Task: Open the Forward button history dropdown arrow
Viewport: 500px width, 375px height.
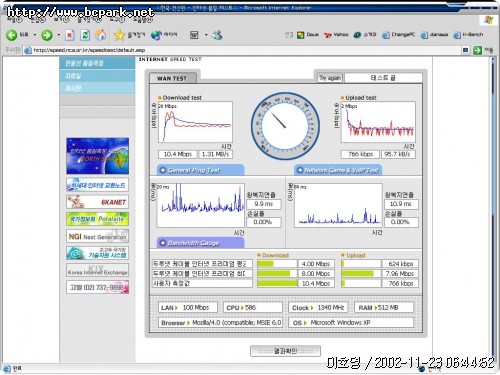Action: coord(59,35)
